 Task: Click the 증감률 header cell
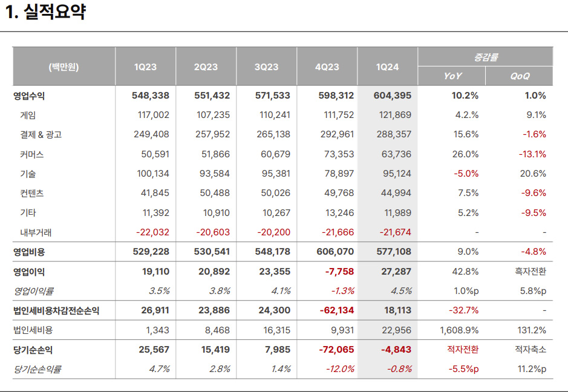486,57
